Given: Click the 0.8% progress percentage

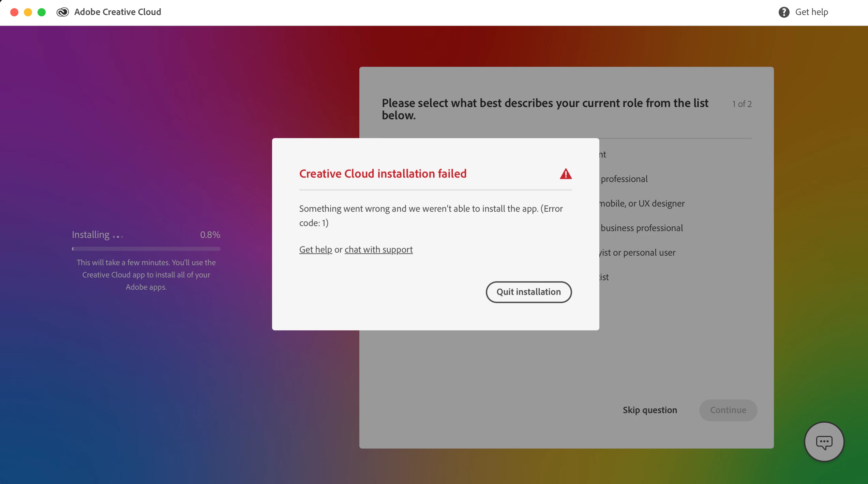Looking at the screenshot, I should pyautogui.click(x=210, y=235).
